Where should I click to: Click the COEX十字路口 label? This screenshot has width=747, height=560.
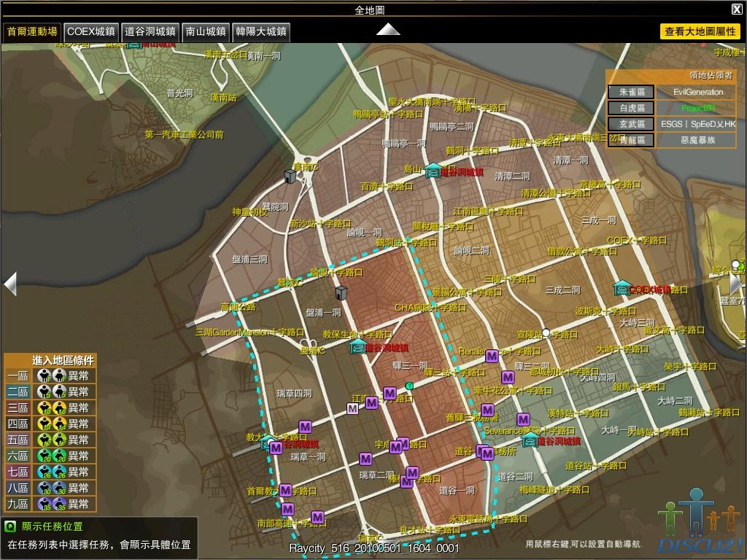point(636,241)
